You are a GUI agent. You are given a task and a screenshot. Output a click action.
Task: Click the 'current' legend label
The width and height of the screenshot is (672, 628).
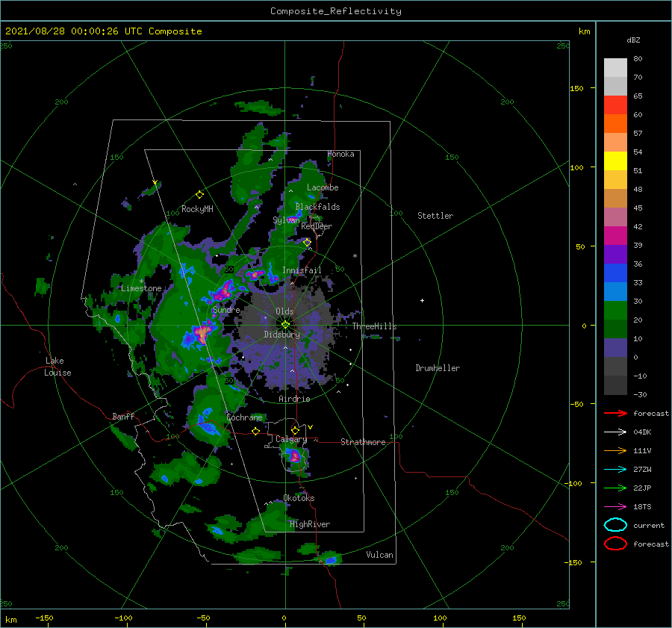click(649, 526)
